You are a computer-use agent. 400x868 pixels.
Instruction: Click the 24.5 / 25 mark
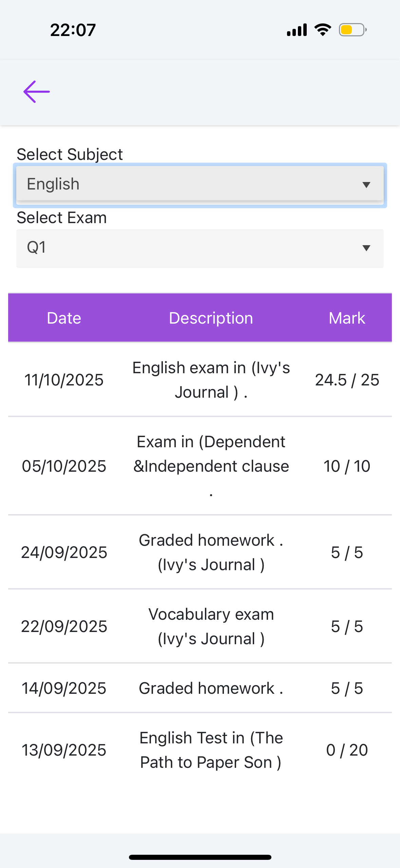click(347, 380)
